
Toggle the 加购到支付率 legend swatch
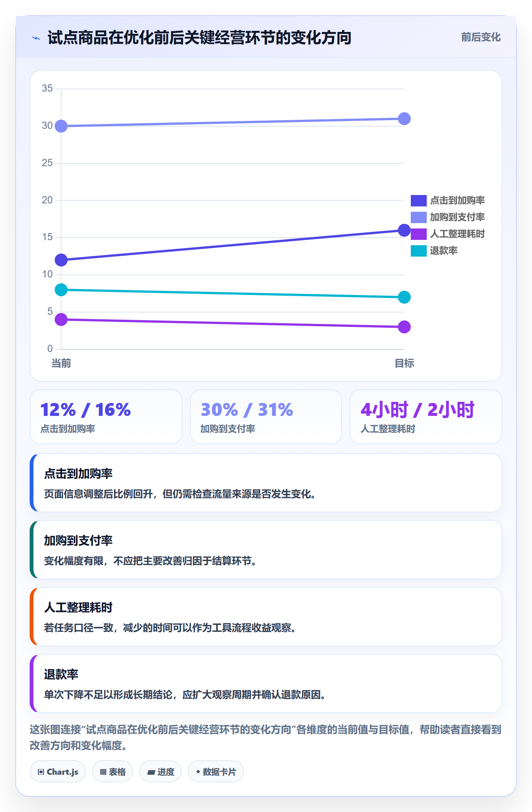[418, 217]
